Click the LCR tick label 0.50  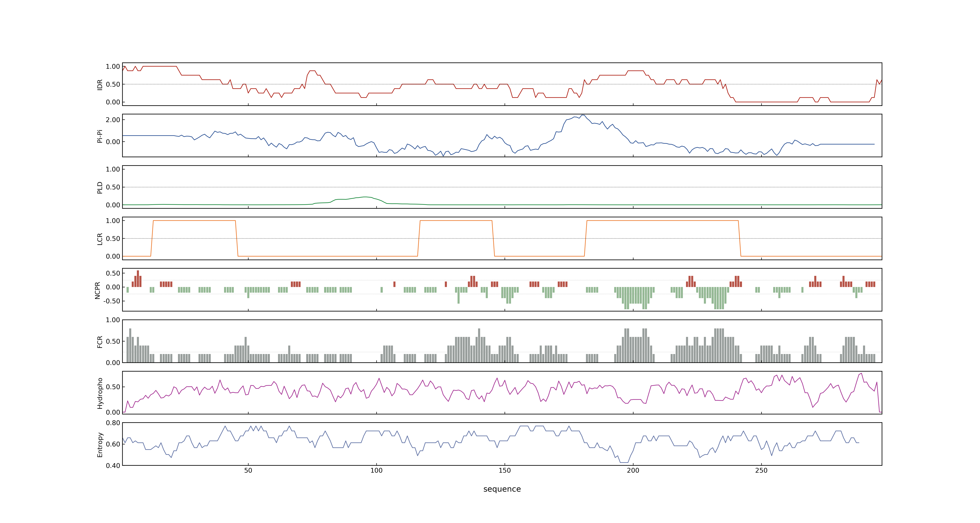tap(113, 239)
